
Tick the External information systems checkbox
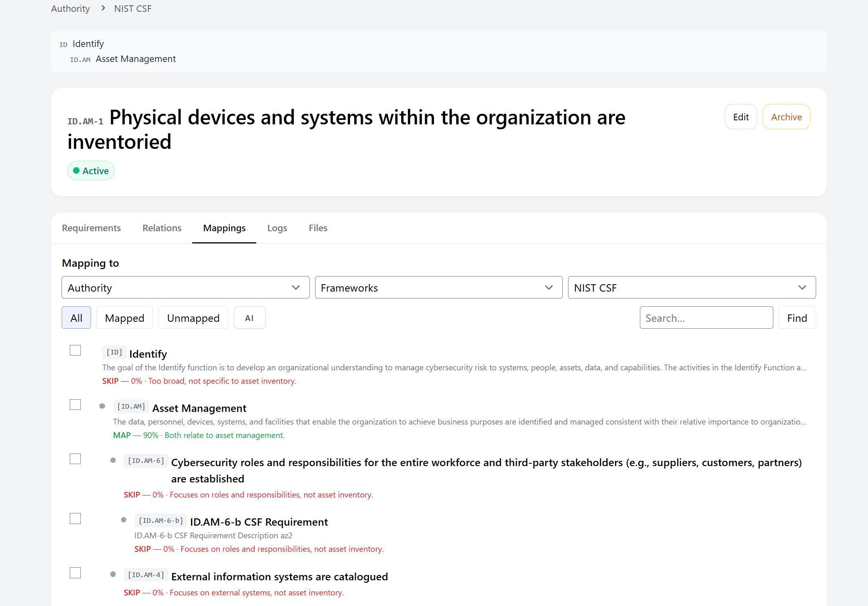[x=75, y=573]
